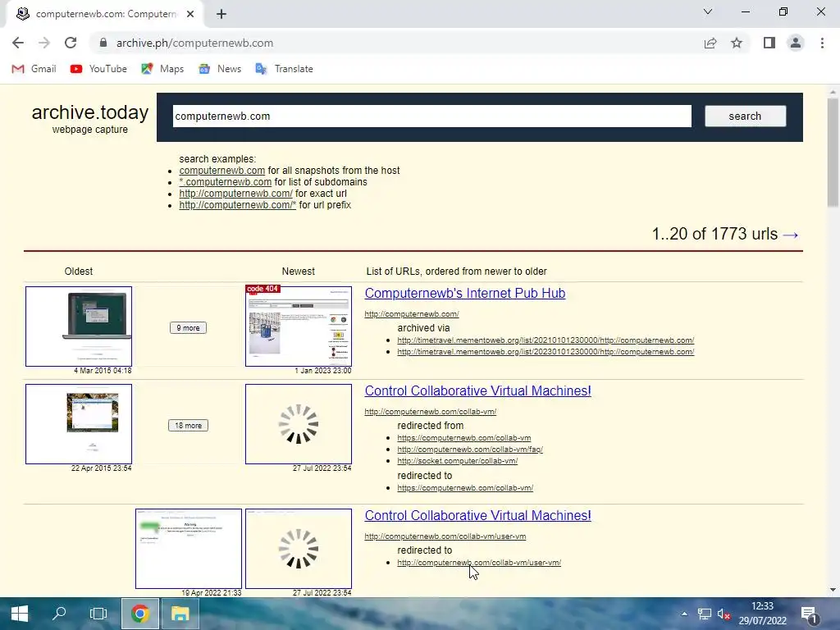Open the notification center icon
The image size is (840, 630).
(810, 614)
